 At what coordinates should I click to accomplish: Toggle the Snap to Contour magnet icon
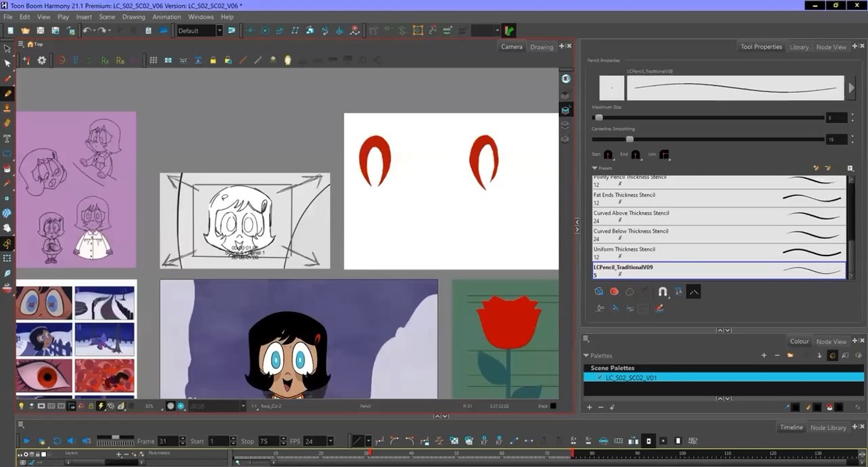pos(662,292)
